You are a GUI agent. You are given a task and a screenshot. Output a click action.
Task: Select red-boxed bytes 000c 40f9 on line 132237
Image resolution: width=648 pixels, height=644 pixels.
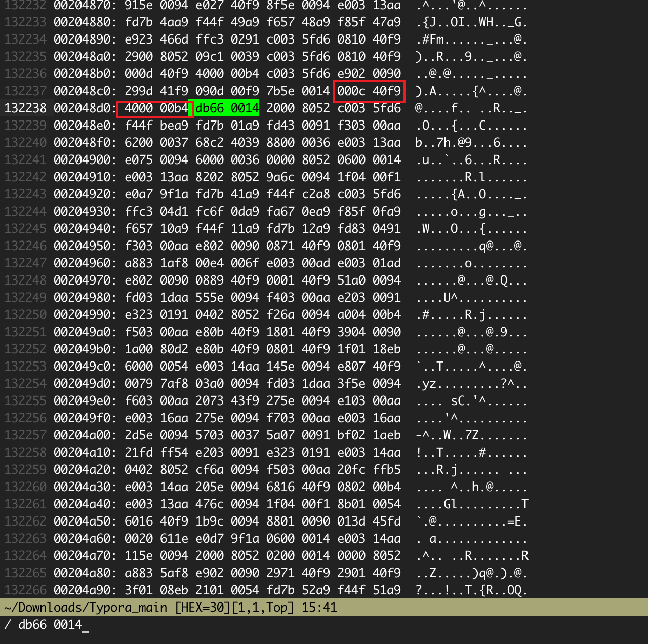coord(369,91)
